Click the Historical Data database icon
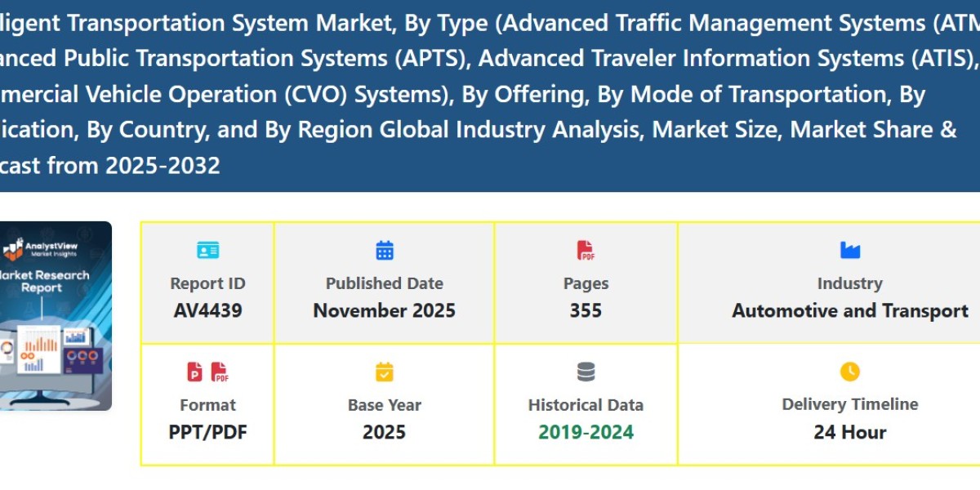 point(585,370)
